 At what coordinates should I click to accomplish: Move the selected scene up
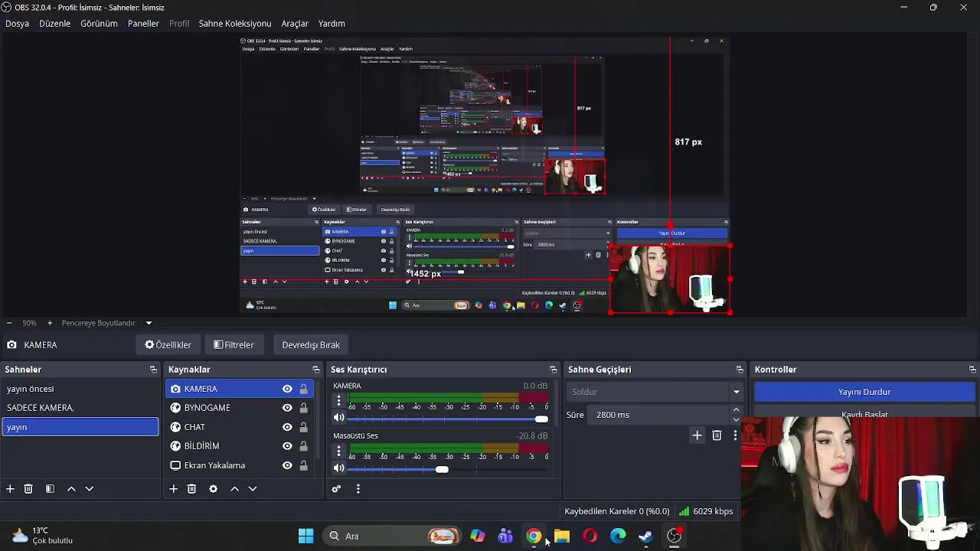coord(71,489)
